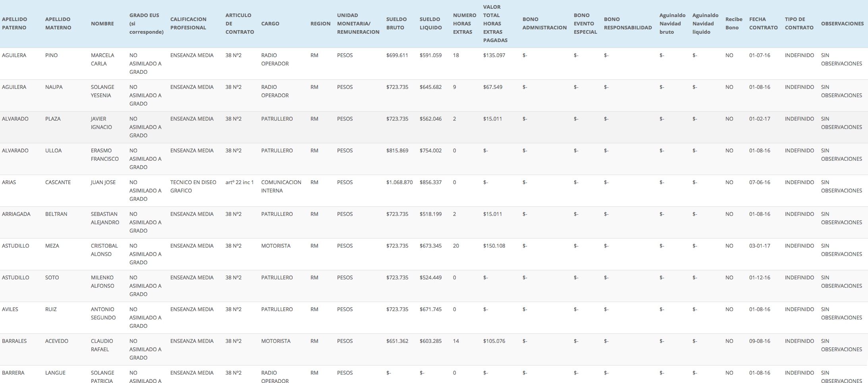868x383 pixels.
Task: Click the APELLIDO PATERNO column header
Action: point(15,23)
